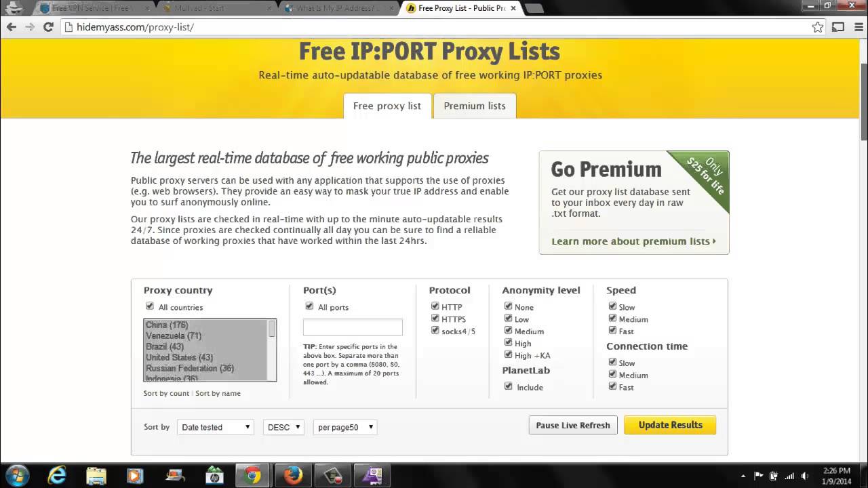
Task: Open the dark recorder icon before purple app
Action: pos(333,475)
